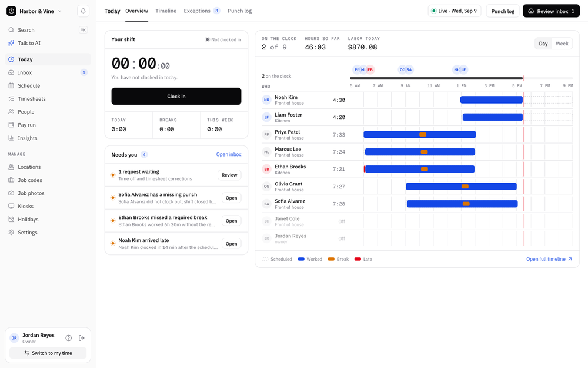This screenshot has height=368, width=588.
Task: Click the EB avatar marker above timeline
Action: point(370,69)
